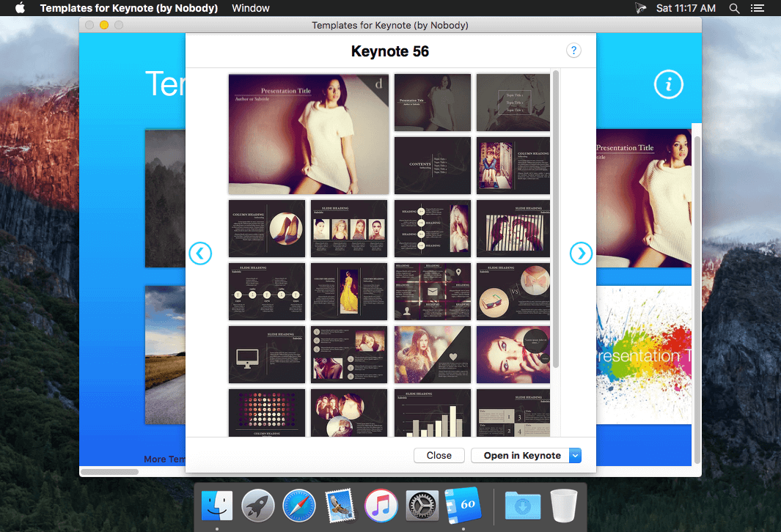Open the Downloads folder in the Dock
The image size is (781, 532).
[x=522, y=506]
